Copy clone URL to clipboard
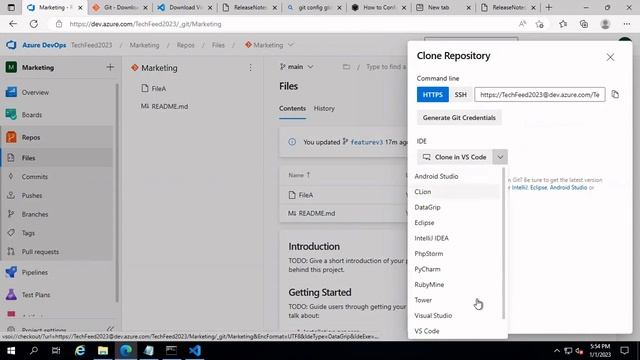Screen dimensions: 640x360 pyautogui.click(x=615, y=95)
